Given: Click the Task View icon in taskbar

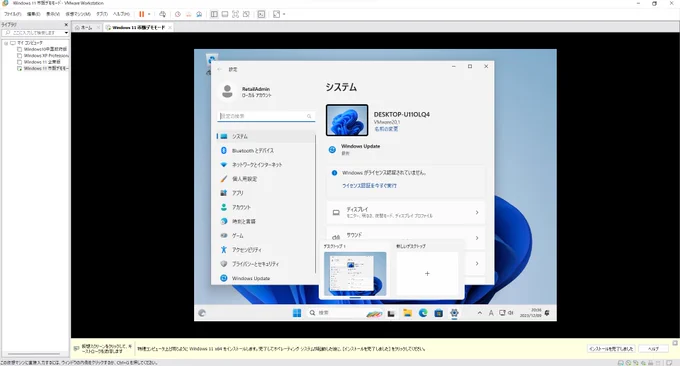Looking at the screenshot, I should point(391,313).
